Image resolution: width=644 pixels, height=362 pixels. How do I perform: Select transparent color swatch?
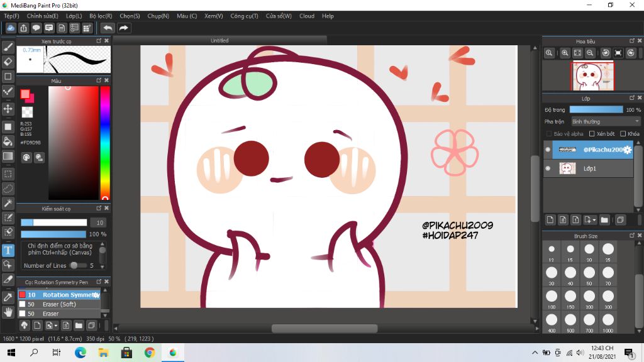tap(27, 112)
